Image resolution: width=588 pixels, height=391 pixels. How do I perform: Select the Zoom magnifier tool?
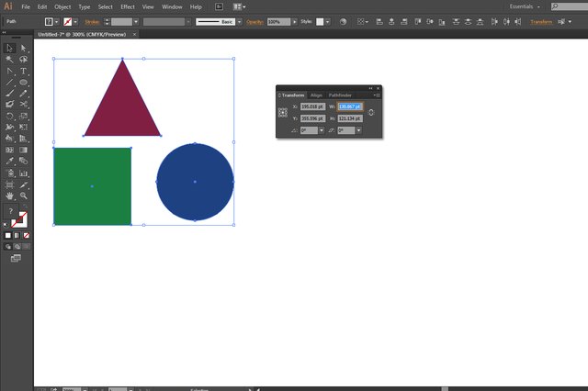(x=23, y=195)
